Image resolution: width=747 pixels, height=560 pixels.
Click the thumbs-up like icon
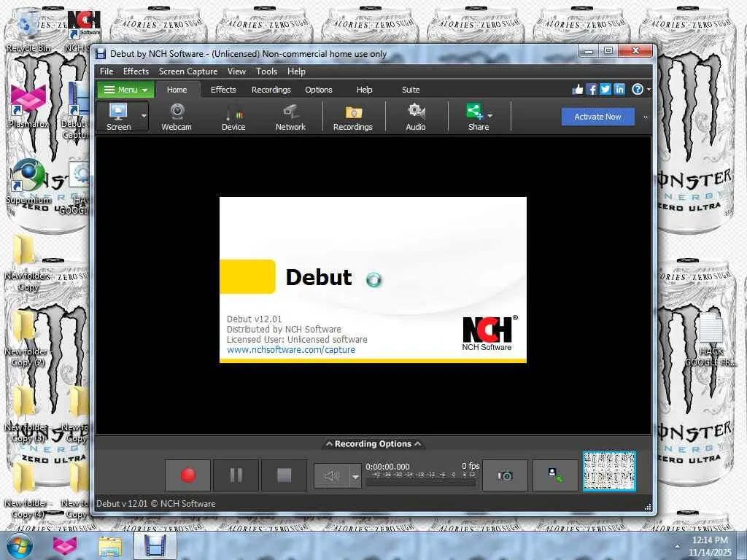point(578,89)
